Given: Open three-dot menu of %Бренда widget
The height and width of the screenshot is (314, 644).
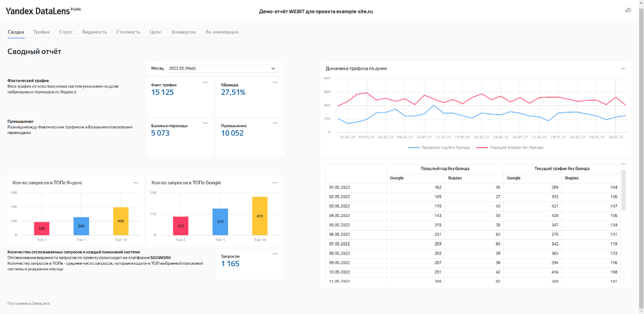Looking at the screenshot, I should point(275,82).
